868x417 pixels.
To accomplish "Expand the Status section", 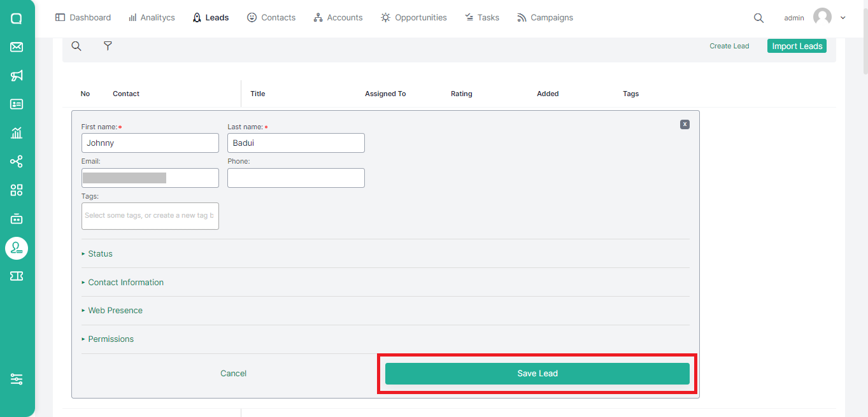I will pos(100,253).
